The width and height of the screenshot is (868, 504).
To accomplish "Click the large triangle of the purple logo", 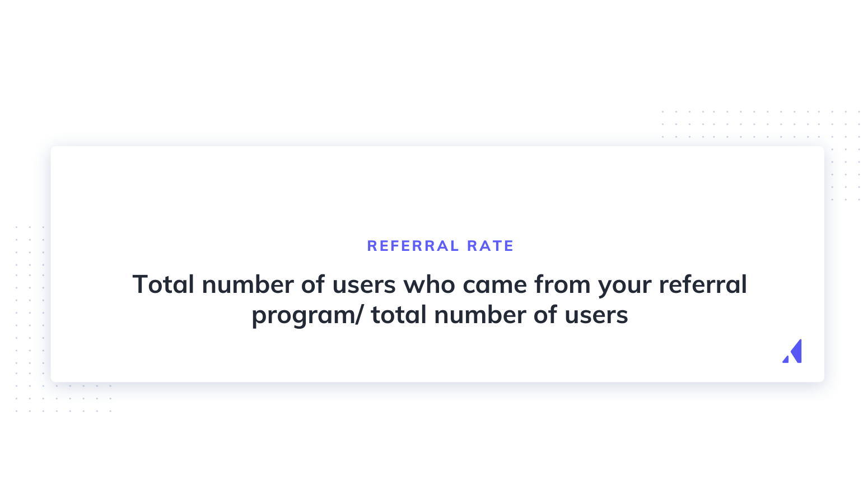I will point(797,351).
